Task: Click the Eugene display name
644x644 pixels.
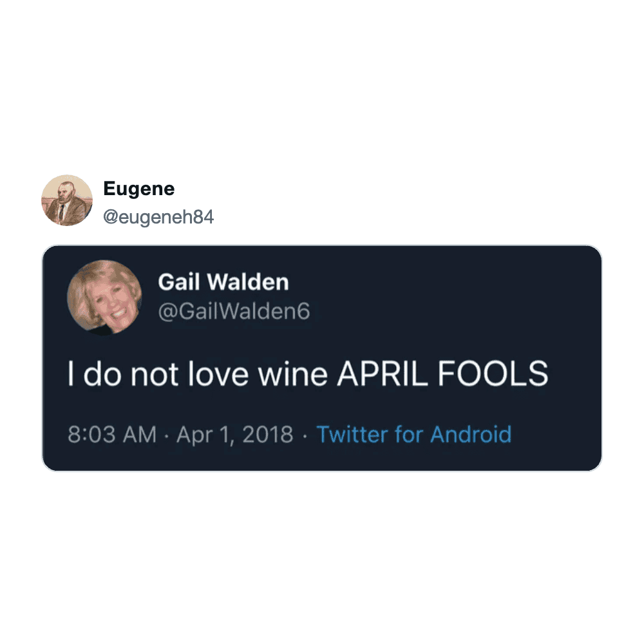Action: [139, 189]
